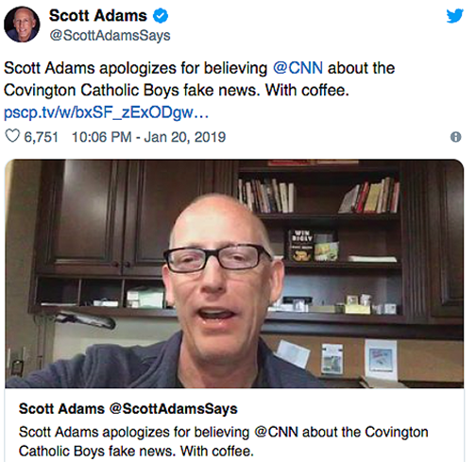The width and height of the screenshot is (476, 462).
Task: Click tweet text 'Scott Adams apologizes for believing'
Action: 135,68
